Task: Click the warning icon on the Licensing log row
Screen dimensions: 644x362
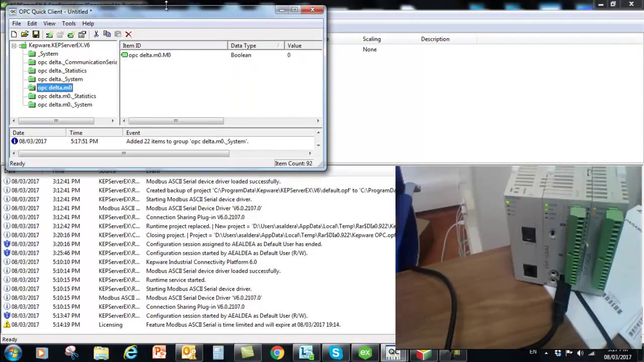Action: point(7,325)
